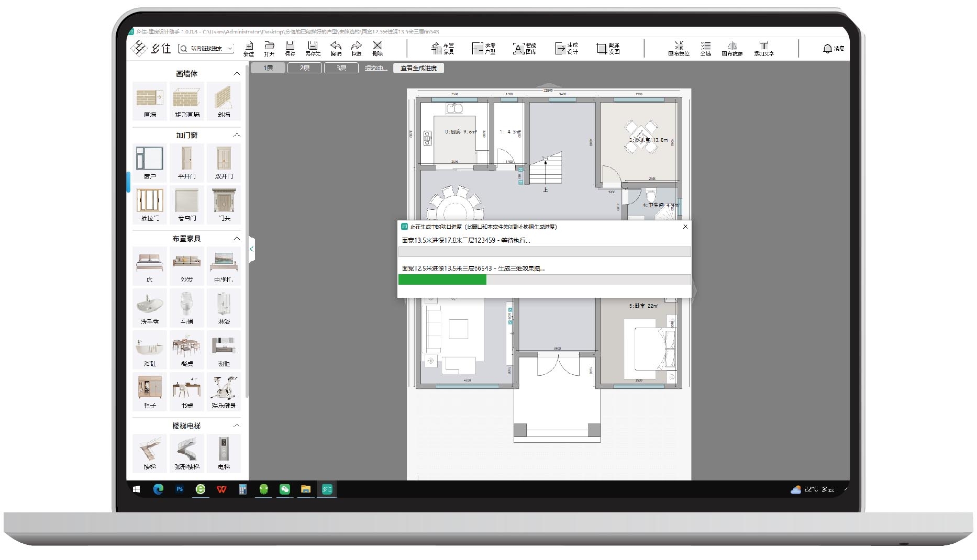Click the 画布镜像 canvas mirror tool

pos(732,49)
